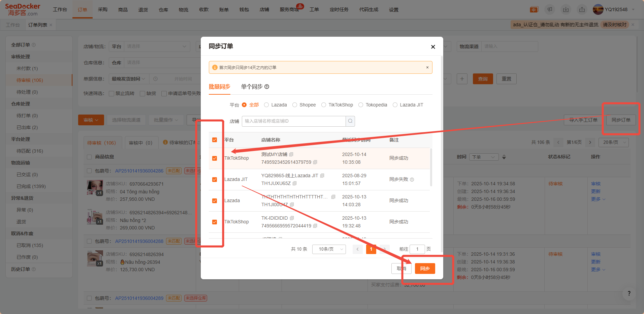This screenshot has height=314, width=644.
Task: Click help icon beside 单个同步 tab
Action: coord(267,87)
